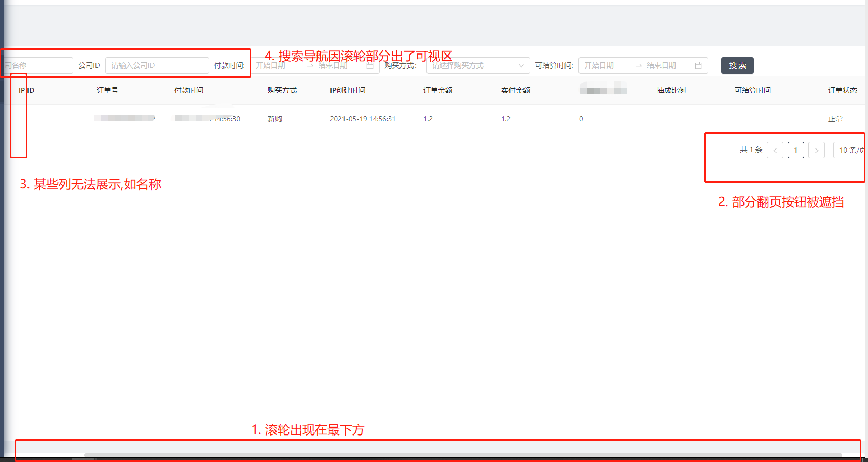Click the 付款时间 column header
Screen dimensions: 868x462
pyautogui.click(x=189, y=90)
